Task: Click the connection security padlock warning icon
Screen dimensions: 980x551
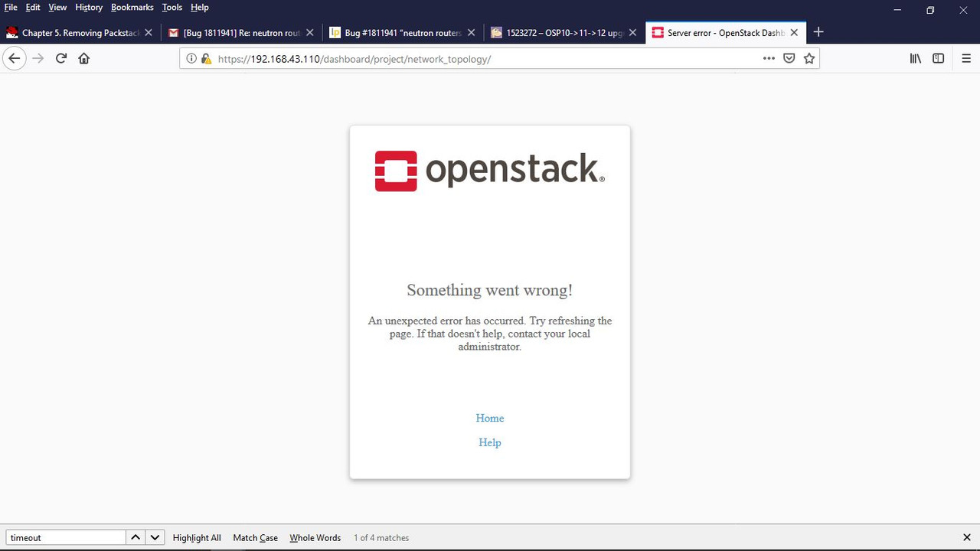Action: 205,59
